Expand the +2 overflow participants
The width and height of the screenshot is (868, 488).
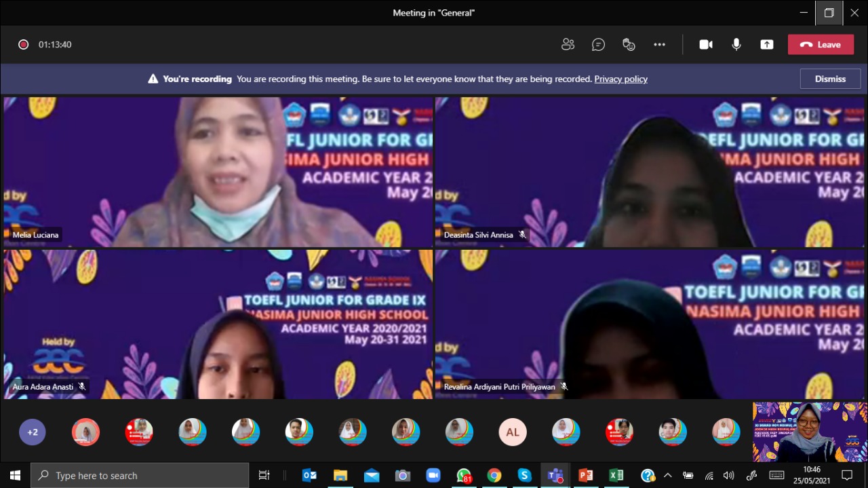(33, 432)
